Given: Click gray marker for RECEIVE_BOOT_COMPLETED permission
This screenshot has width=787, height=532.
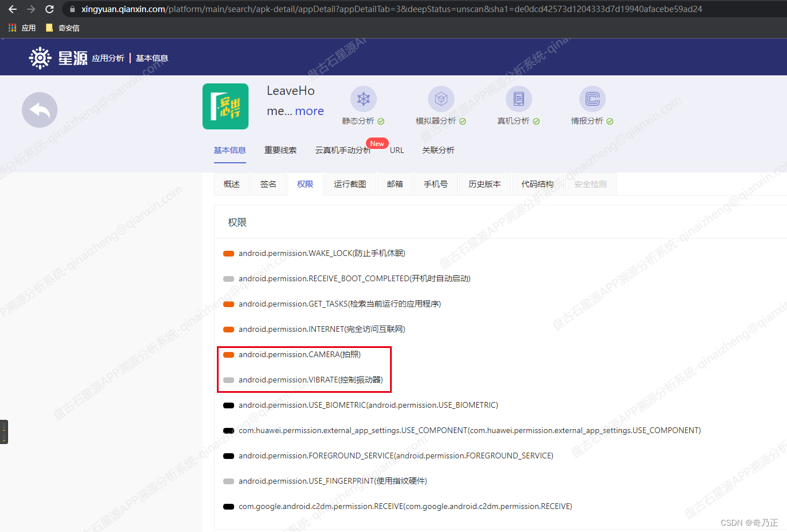Looking at the screenshot, I should [x=228, y=279].
